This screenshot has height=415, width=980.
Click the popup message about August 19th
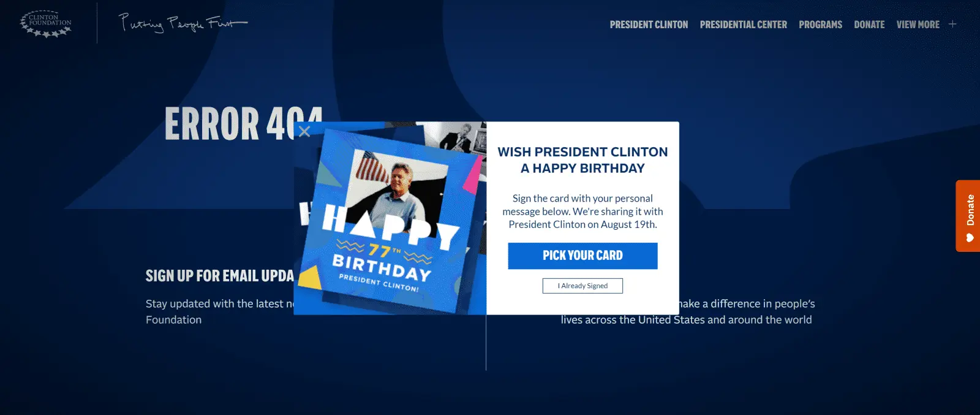(582, 211)
